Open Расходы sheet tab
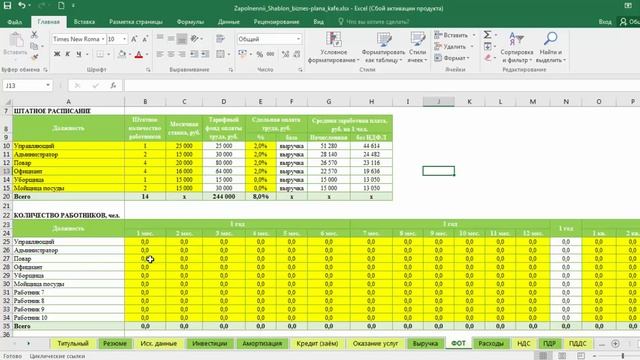The height and width of the screenshot is (360, 640). tap(491, 344)
